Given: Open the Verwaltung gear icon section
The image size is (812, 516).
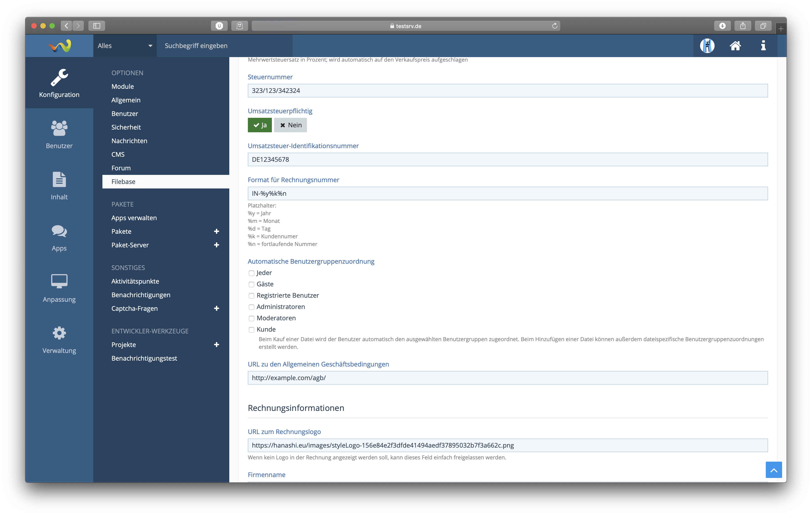Looking at the screenshot, I should tap(59, 339).
